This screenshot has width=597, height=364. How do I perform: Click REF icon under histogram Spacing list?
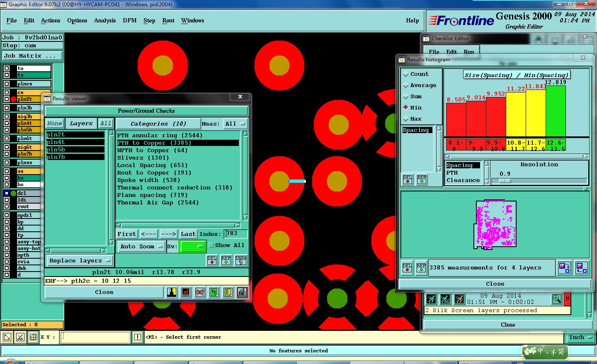(422, 180)
